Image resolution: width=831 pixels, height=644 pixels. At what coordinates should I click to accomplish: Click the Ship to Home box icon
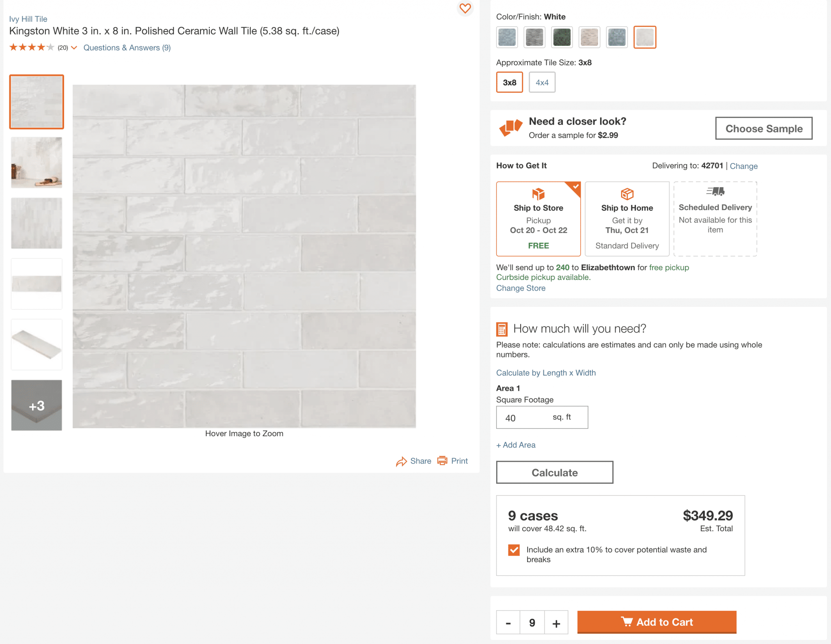tap(627, 194)
